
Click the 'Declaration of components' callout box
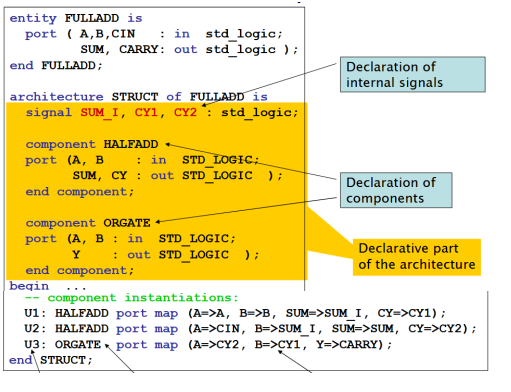(396, 190)
